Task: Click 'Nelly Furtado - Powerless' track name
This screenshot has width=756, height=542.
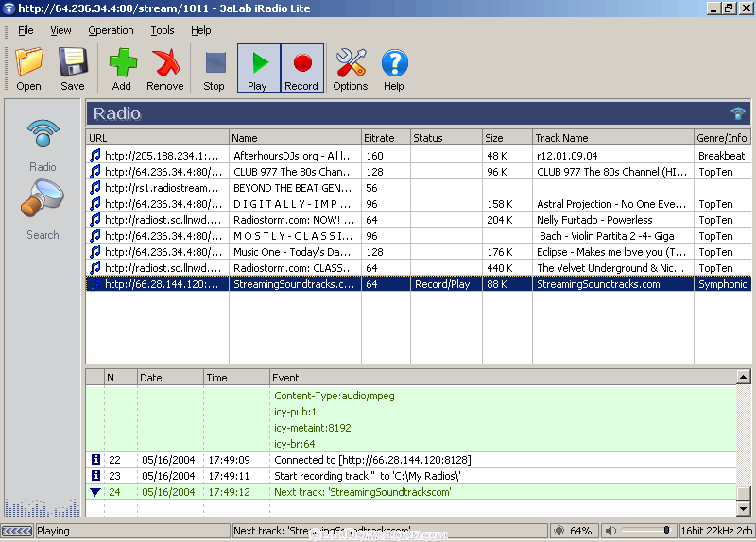Action: 594,220
